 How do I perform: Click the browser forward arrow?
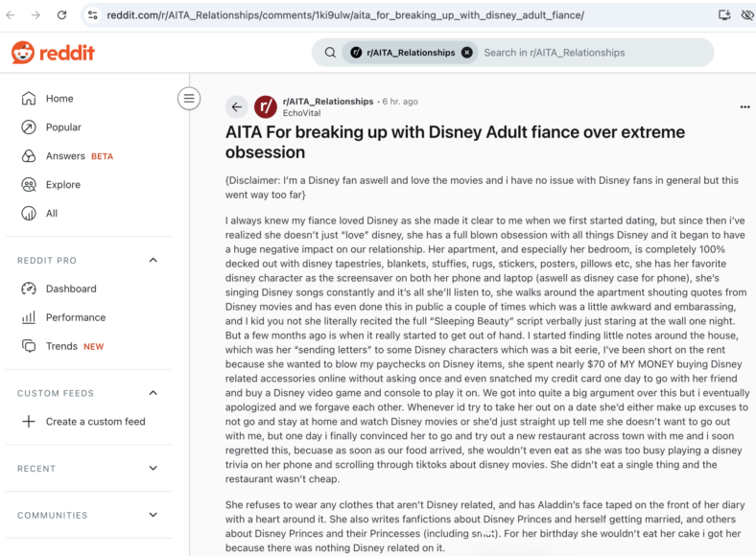coord(35,15)
